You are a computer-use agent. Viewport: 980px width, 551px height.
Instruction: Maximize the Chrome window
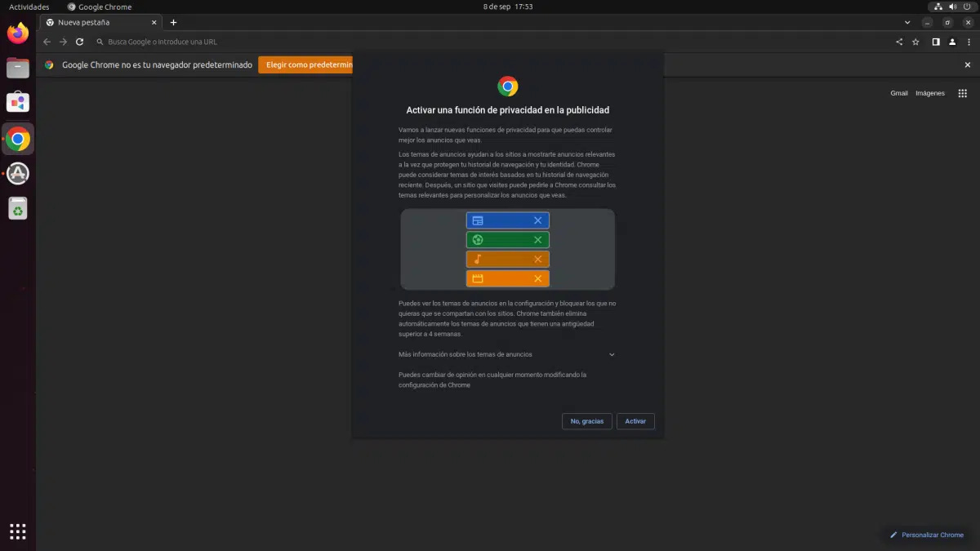[x=948, y=22]
